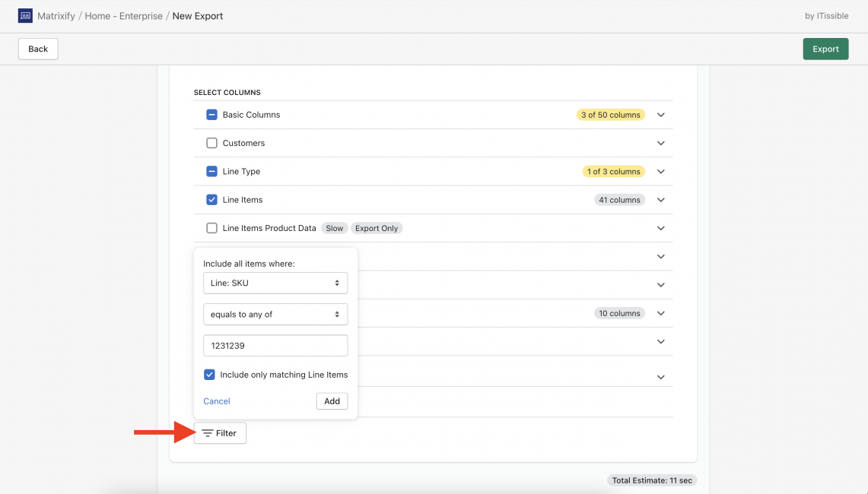The image size is (868, 494).
Task: Open the Line: SKU field selector
Action: tap(275, 282)
